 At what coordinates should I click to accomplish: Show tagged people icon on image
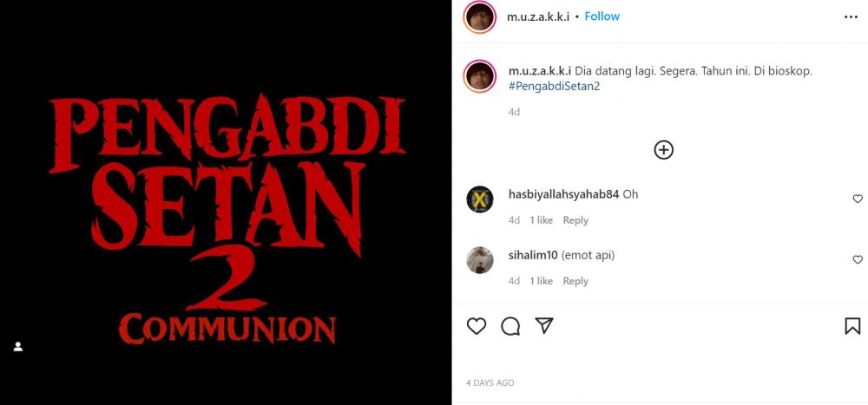click(x=18, y=347)
